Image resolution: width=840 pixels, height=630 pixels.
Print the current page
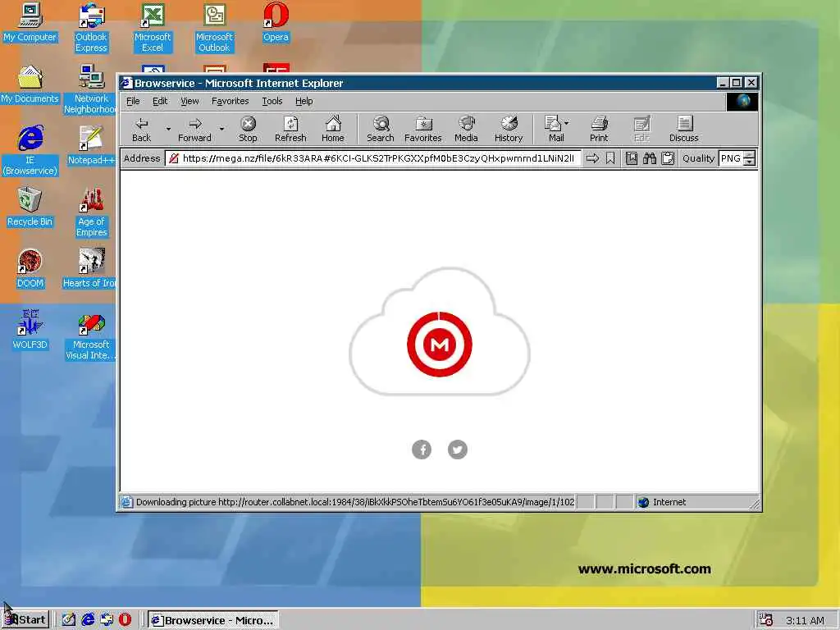coord(599,129)
